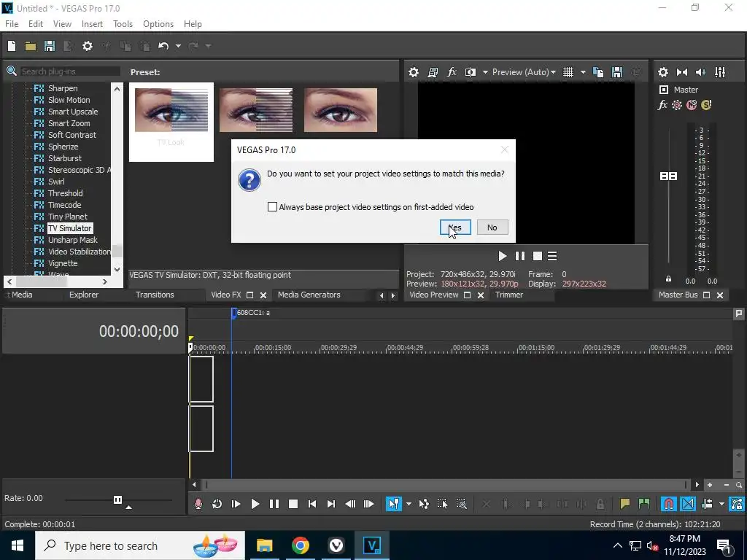
Task: Check 'Always base project video settings' box
Action: point(273,206)
